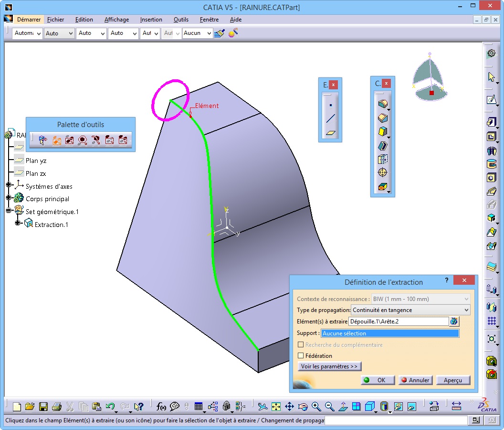Close the C. floating palette

pos(387,83)
